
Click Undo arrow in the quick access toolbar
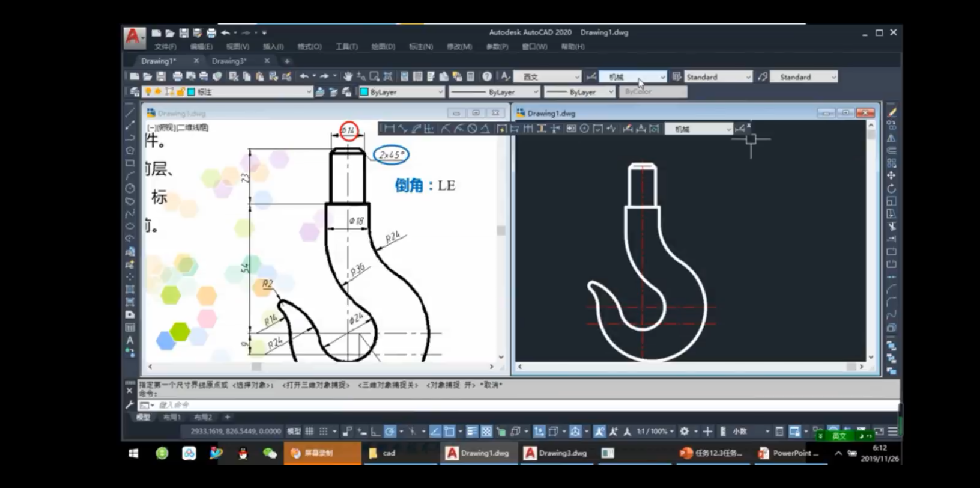point(225,33)
